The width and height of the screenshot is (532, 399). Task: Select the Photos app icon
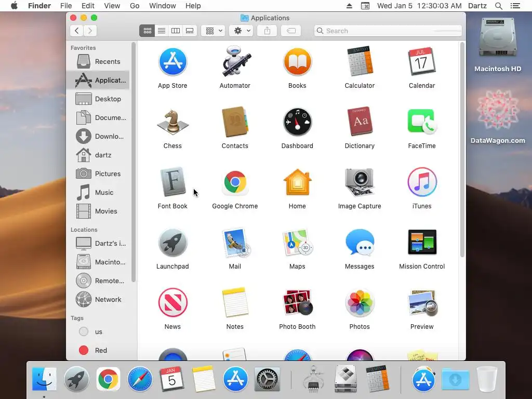360,303
